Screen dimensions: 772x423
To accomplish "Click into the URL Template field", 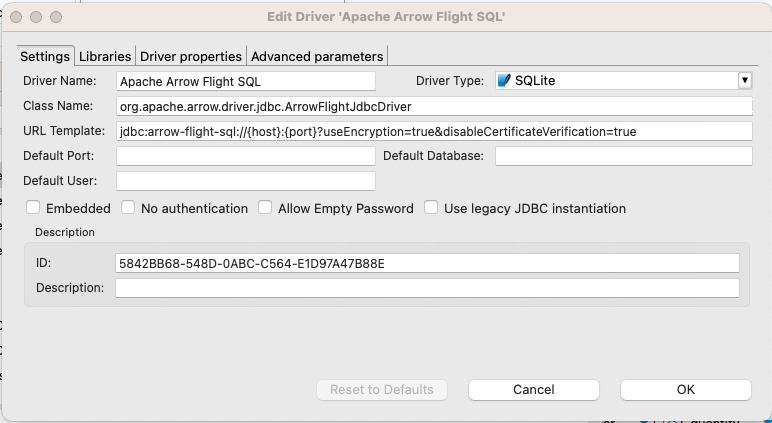I will [x=434, y=131].
